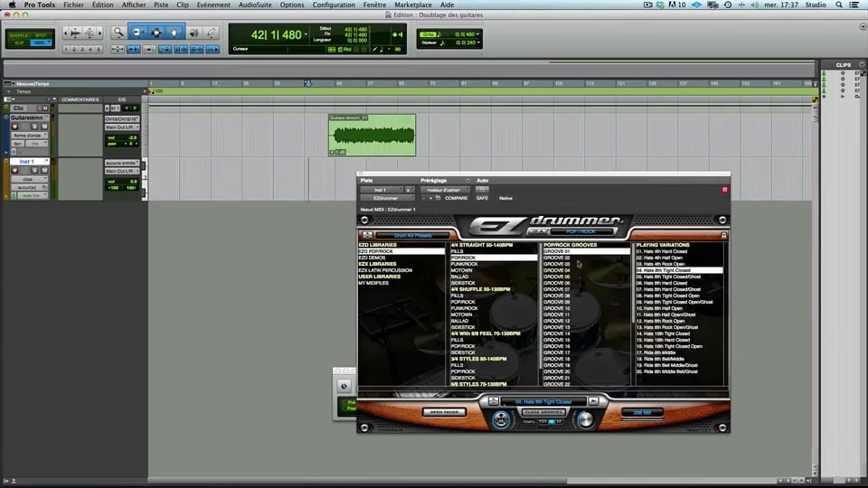Toggle the Grid edit mode button
This screenshot has width=868, height=488.
40,42
